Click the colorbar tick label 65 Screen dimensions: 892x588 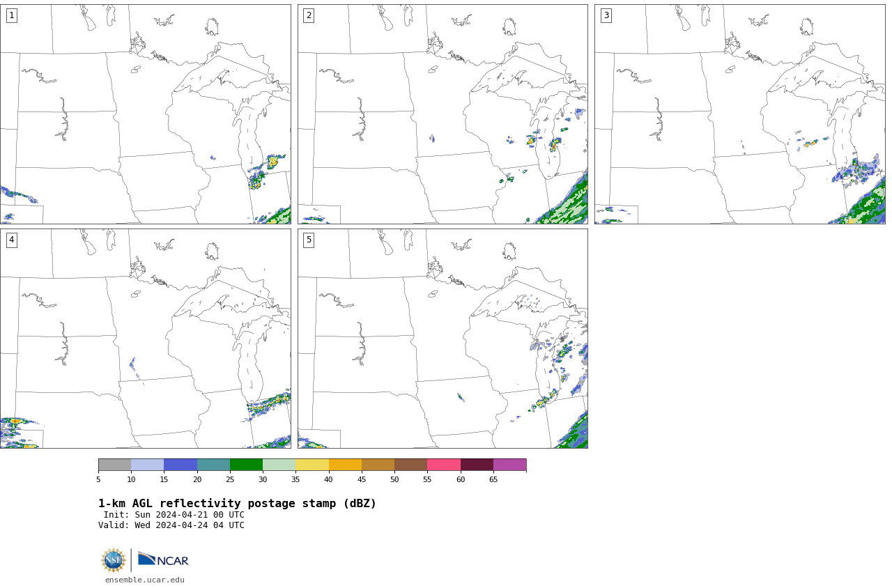tap(493, 479)
